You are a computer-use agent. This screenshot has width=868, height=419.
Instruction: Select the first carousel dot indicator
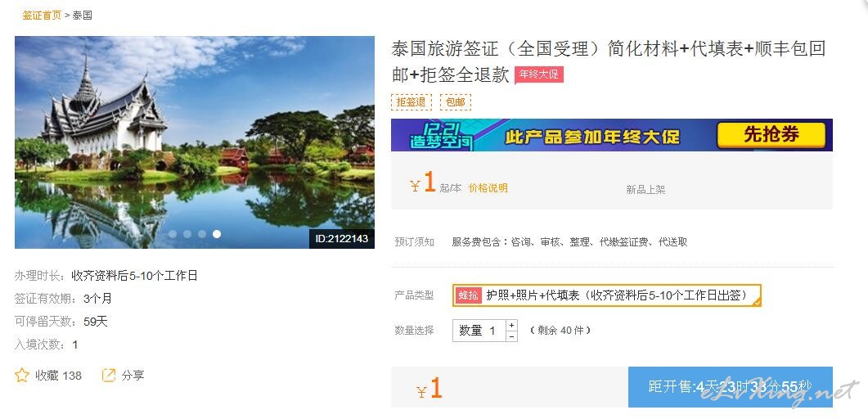(x=173, y=234)
